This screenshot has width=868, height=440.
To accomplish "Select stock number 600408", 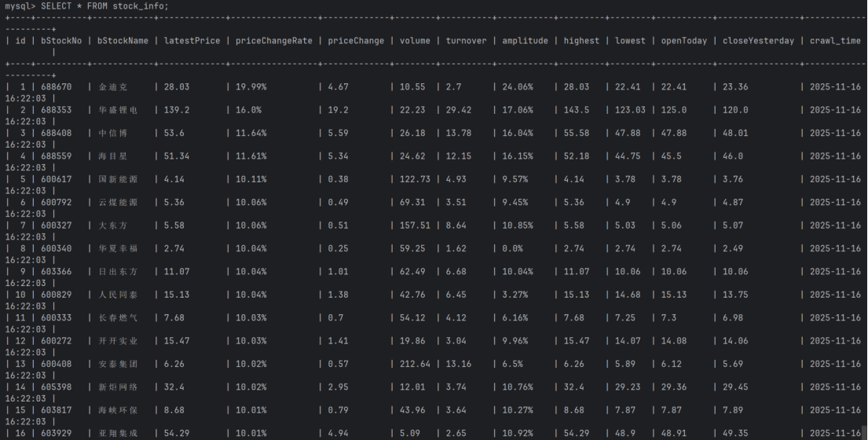I will click(56, 364).
